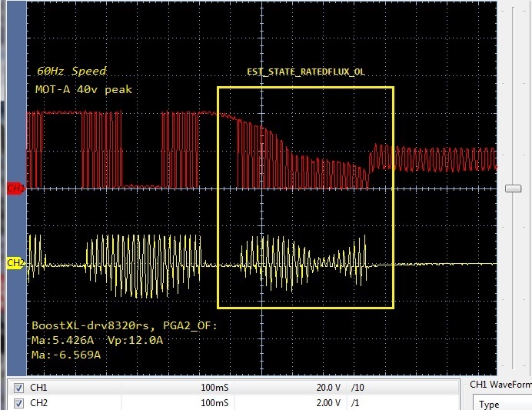Select the CH2 row label

pos(38,403)
